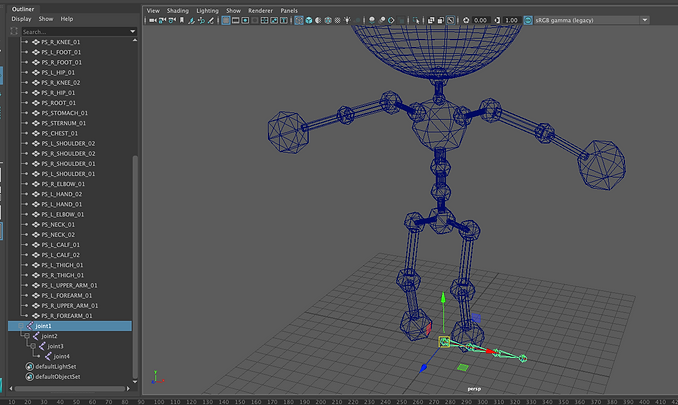The width and height of the screenshot is (678, 405).
Task: Open the sRGB gamma (legacy) dropdown
Action: coord(592,20)
